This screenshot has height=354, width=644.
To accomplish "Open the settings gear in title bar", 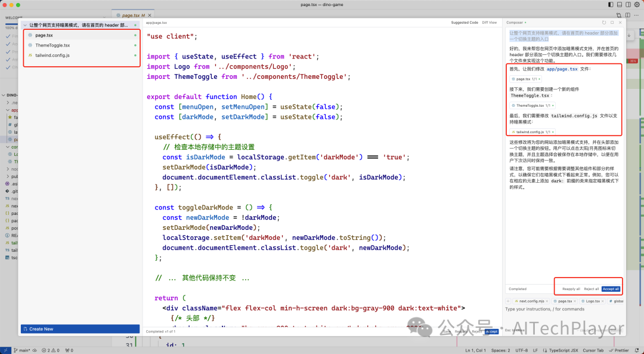I will pos(636,5).
